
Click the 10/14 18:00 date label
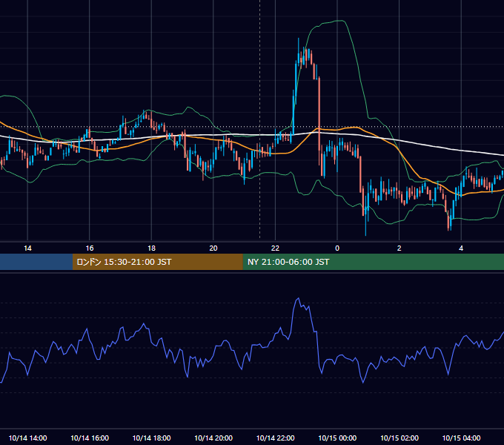tap(151, 438)
